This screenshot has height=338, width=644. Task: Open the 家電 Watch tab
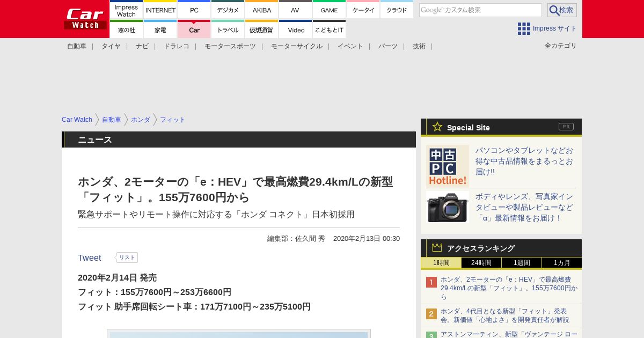(x=160, y=30)
